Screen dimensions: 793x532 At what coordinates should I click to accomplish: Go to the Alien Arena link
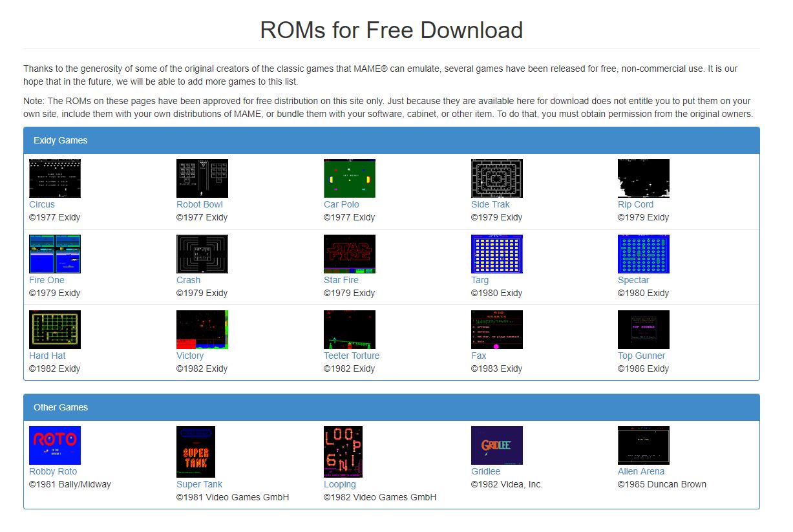(640, 471)
